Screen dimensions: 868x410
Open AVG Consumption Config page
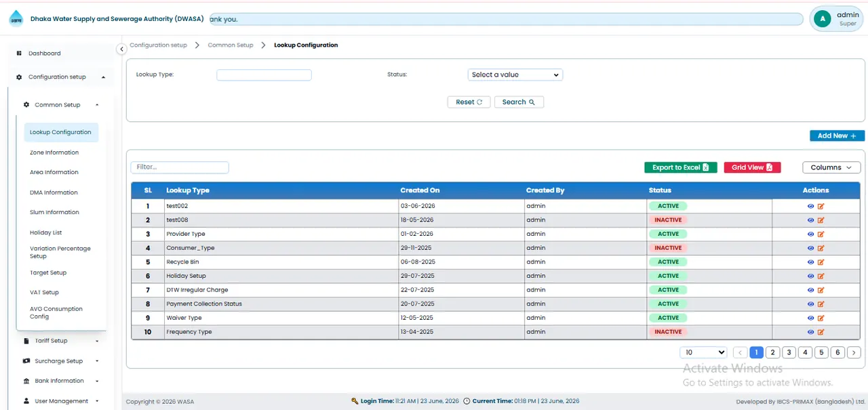tap(56, 312)
